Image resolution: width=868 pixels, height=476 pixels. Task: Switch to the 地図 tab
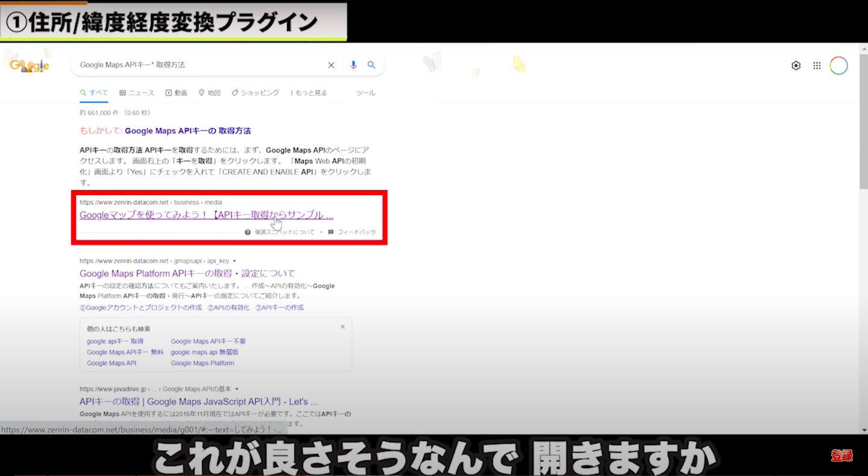210,93
